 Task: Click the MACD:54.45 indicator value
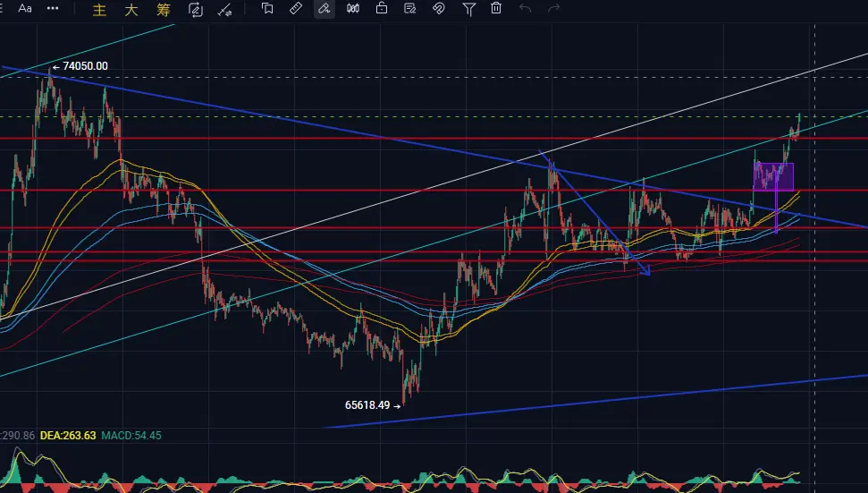tap(131, 436)
